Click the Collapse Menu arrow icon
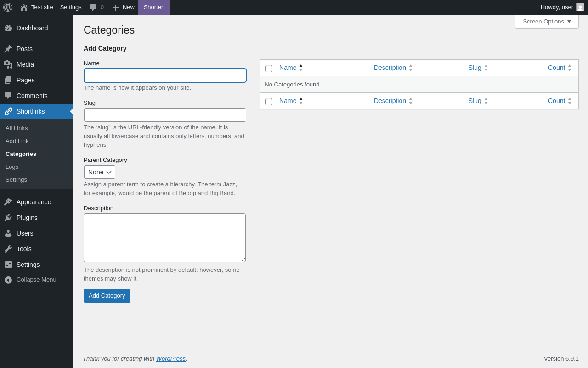 pos(8,280)
